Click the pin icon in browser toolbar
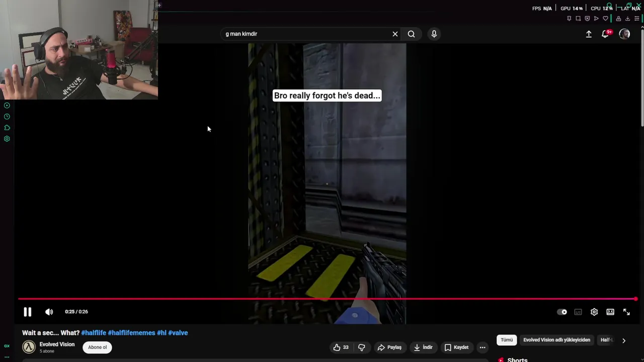The width and height of the screenshot is (644, 362). [x=569, y=19]
